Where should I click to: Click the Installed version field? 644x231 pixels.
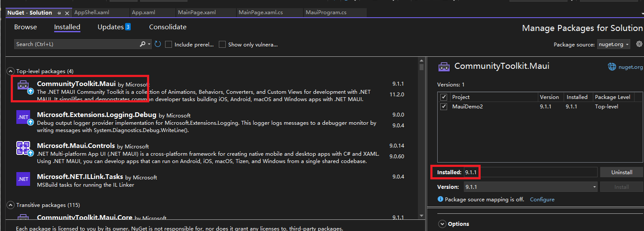[531, 172]
